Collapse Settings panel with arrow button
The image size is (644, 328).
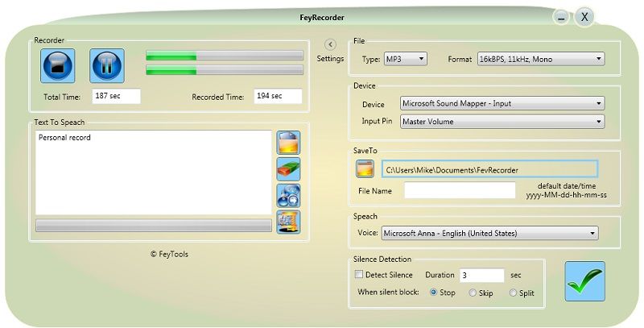tap(330, 44)
